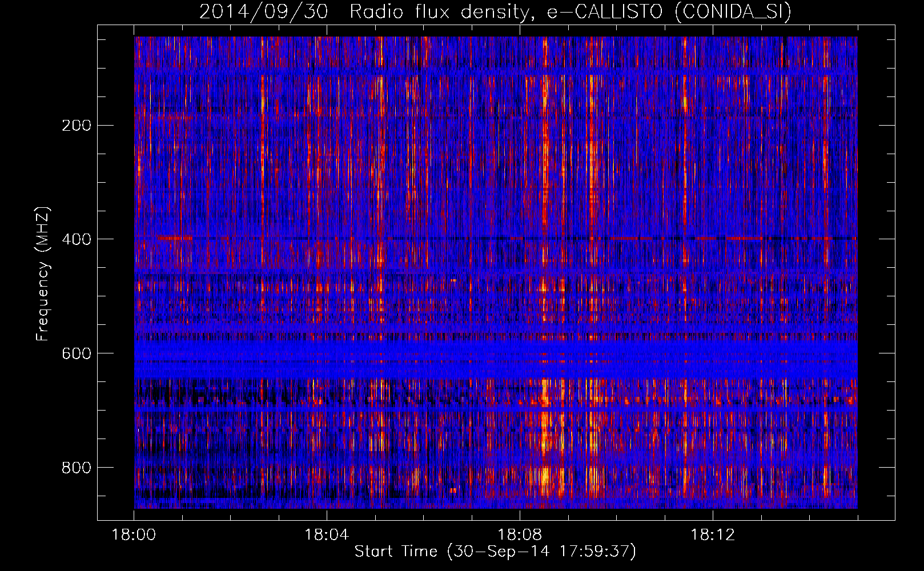The image size is (924, 571).
Task: Click the 18:00 time tick label
Action: pyautogui.click(x=134, y=535)
